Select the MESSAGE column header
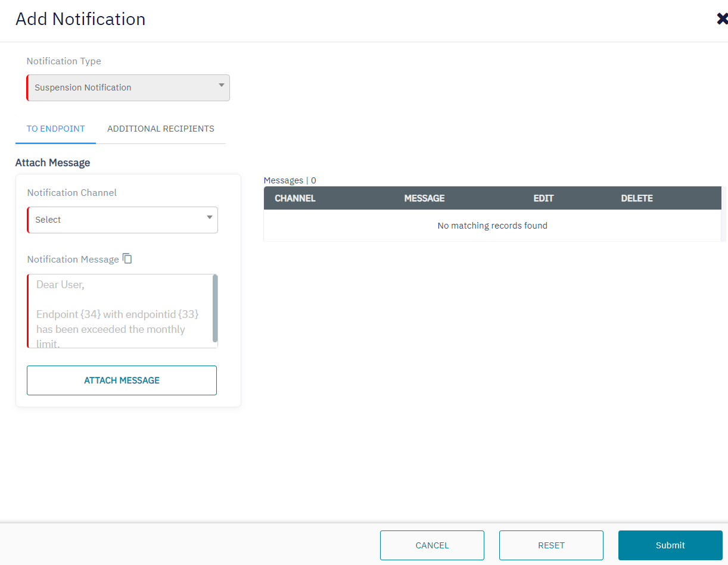 pos(424,198)
